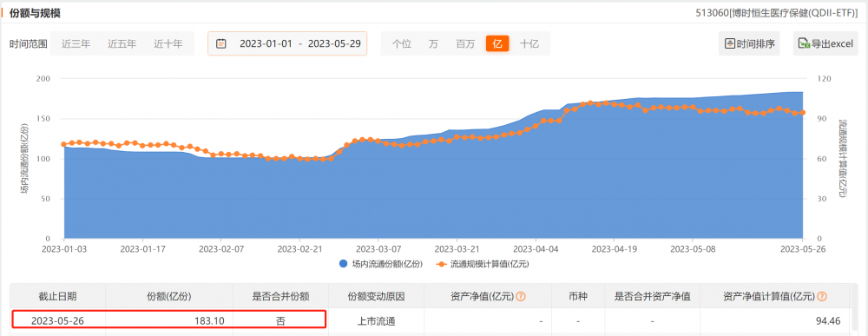Set time range to 近三年
Screen dimensions: 868x336
tap(76, 43)
